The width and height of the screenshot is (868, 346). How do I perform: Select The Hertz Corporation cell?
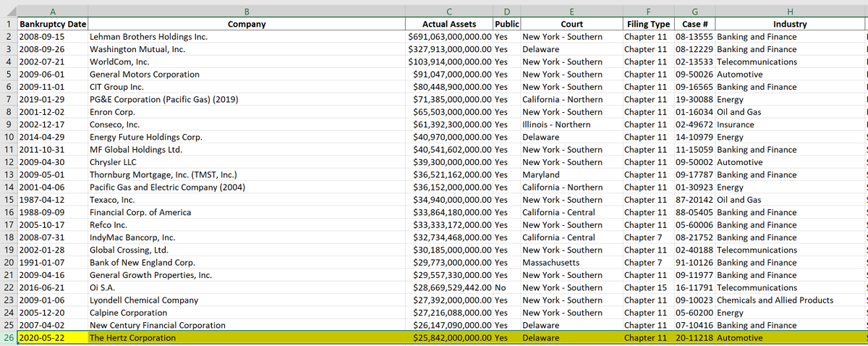pyautogui.click(x=247, y=337)
